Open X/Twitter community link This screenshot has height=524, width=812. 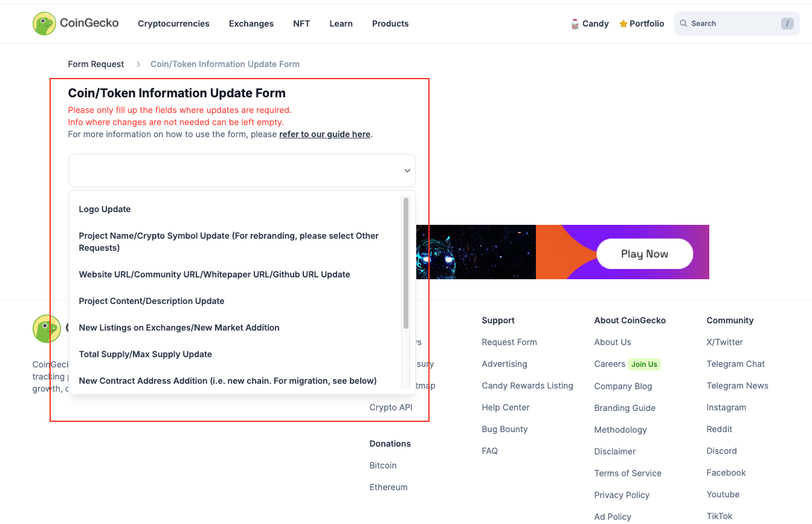click(x=725, y=342)
